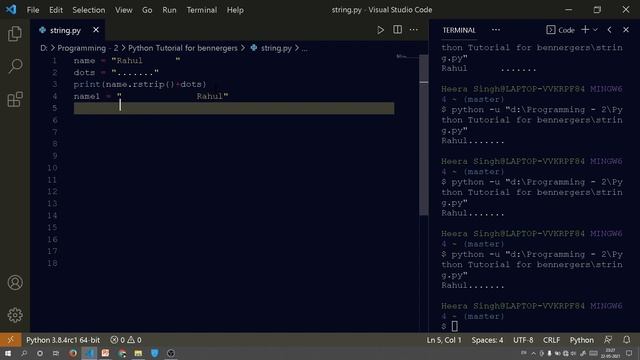Click line 1 with name = "Rahul"
Screen dimensions: 640x360
(x=127, y=60)
